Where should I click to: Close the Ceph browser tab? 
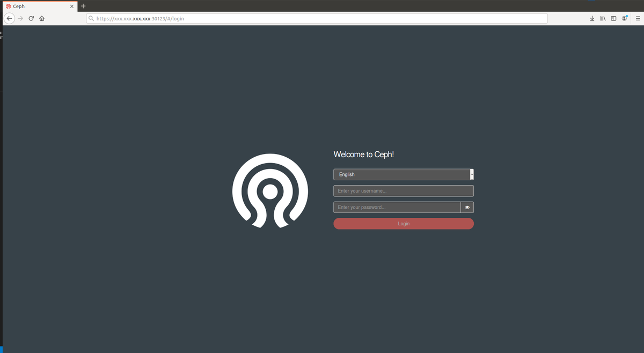click(71, 6)
